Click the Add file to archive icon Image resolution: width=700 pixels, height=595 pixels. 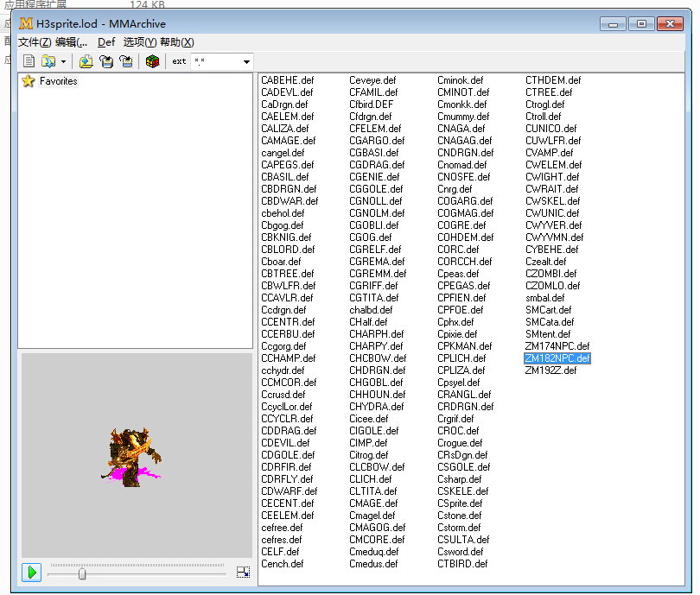click(x=86, y=61)
